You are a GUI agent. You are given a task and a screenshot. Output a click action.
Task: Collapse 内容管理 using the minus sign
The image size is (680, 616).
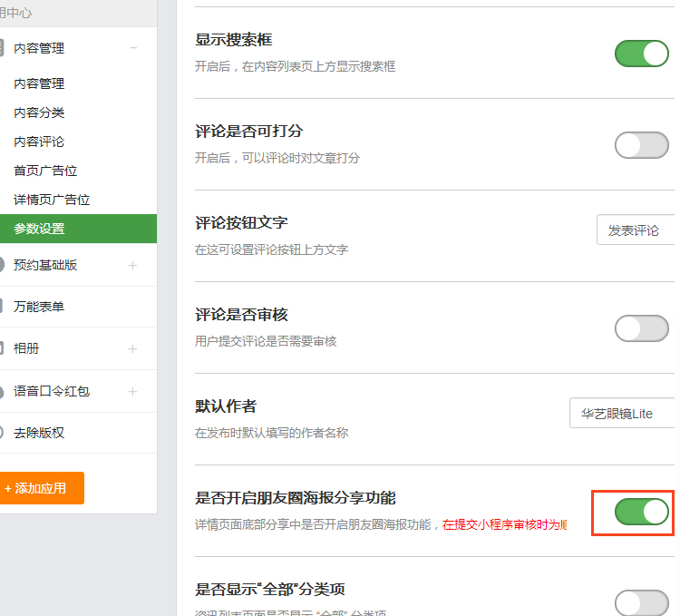pos(133,48)
